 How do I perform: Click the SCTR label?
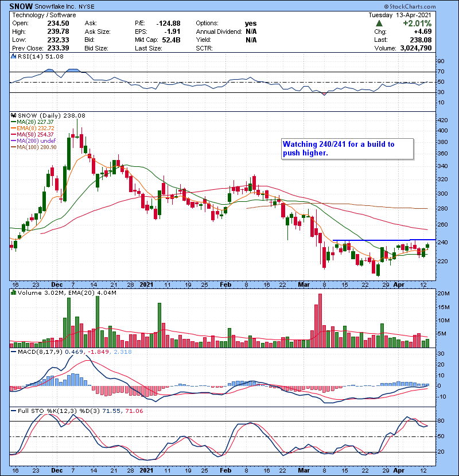(204, 48)
